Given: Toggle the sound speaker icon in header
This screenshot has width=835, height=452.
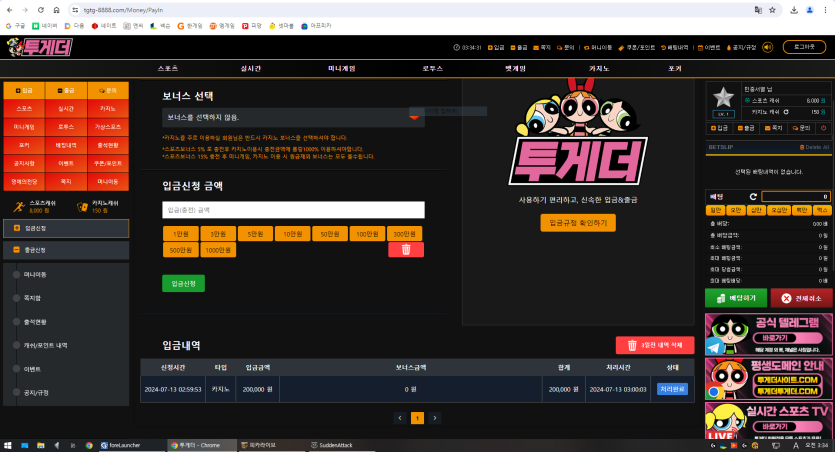Looking at the screenshot, I should coord(767,47).
